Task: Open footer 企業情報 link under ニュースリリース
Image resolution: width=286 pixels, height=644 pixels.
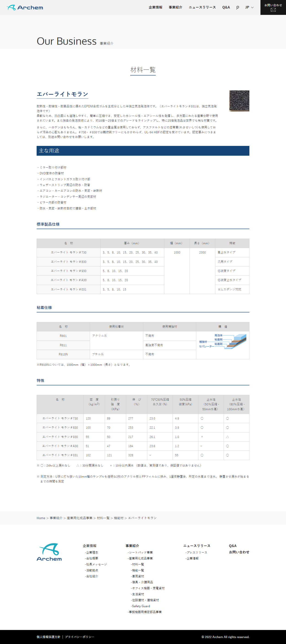Action: tap(192, 558)
